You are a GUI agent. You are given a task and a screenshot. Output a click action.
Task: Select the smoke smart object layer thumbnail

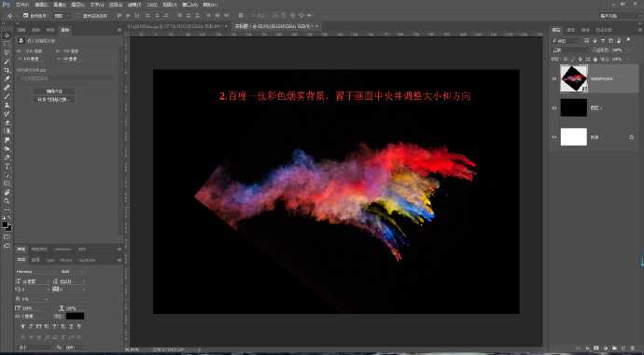pyautogui.click(x=574, y=78)
